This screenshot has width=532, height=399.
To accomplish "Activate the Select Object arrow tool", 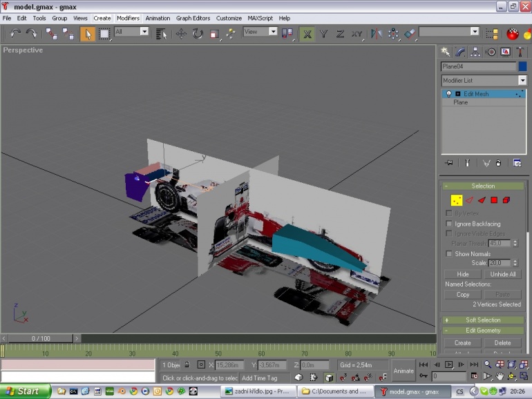I will coord(88,34).
